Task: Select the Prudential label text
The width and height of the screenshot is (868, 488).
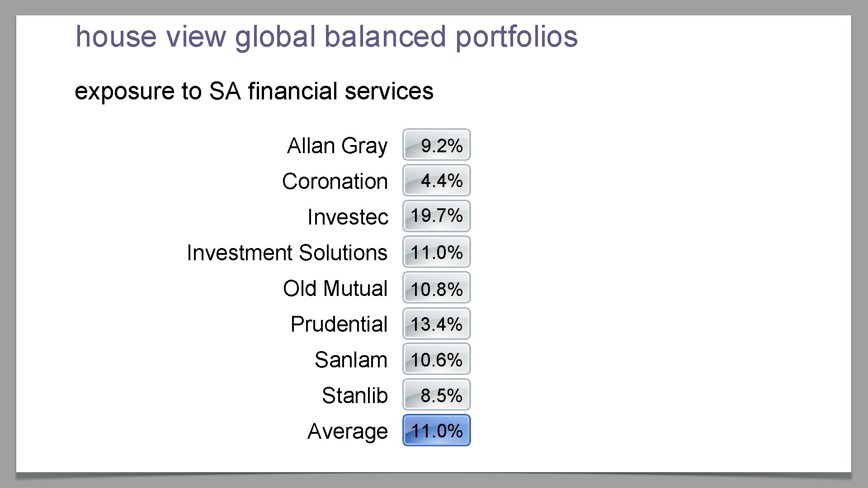Action: (x=339, y=324)
